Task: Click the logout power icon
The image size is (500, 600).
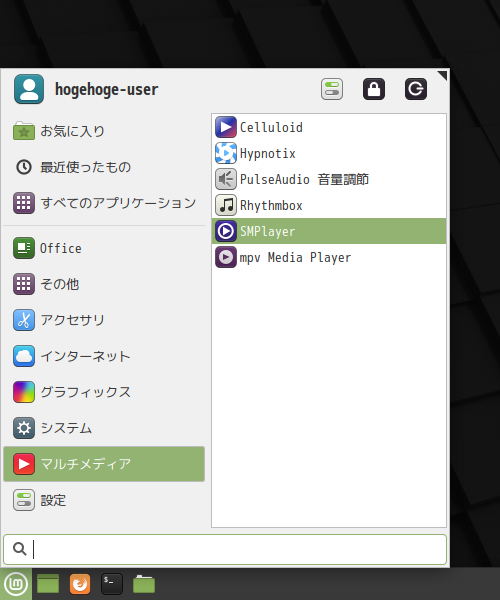Action: click(x=416, y=89)
